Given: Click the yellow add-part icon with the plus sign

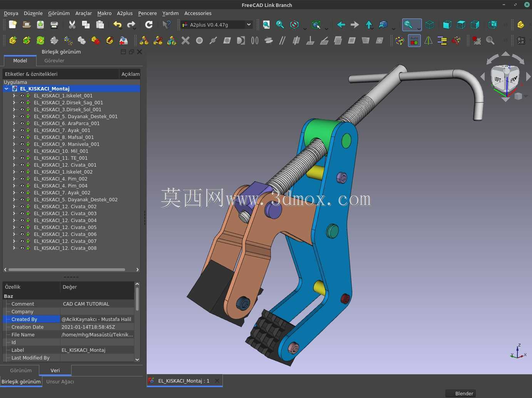Looking at the screenshot, I should click(13, 40).
